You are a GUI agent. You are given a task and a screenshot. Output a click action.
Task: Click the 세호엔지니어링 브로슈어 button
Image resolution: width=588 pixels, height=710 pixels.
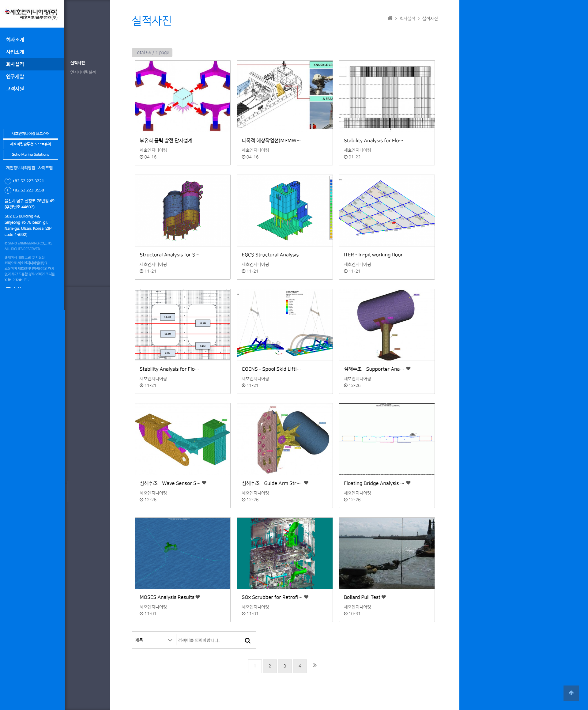coord(30,134)
